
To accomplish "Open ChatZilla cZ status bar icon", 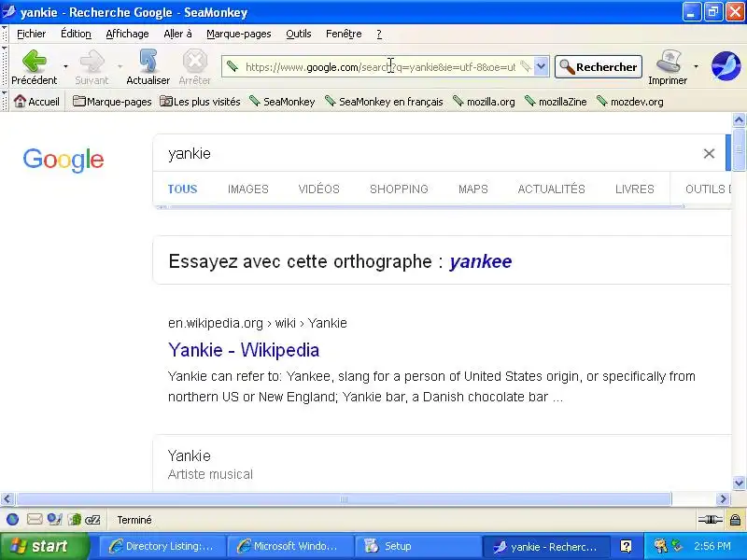I will [x=92, y=520].
